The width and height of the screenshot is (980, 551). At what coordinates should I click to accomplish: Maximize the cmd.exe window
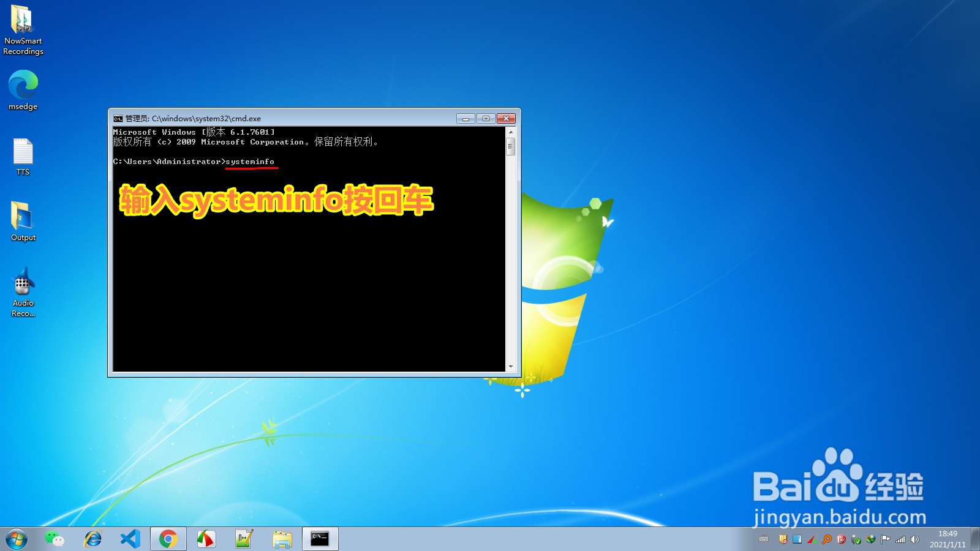(486, 118)
